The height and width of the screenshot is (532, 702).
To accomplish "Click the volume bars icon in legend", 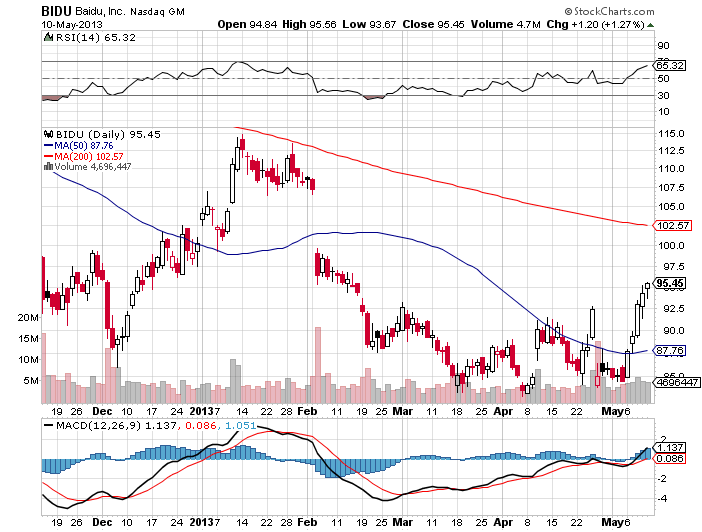I will coord(48,167).
